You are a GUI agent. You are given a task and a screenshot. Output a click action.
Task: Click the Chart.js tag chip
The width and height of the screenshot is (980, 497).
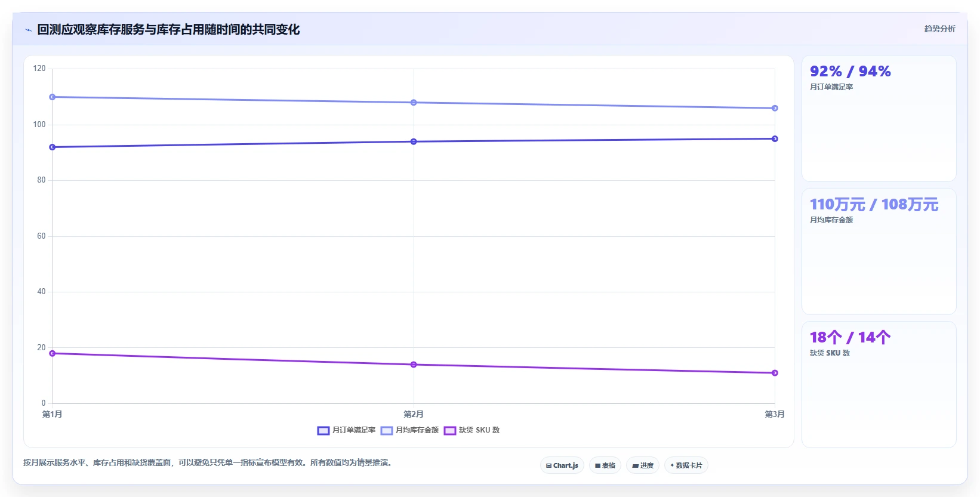(x=562, y=465)
